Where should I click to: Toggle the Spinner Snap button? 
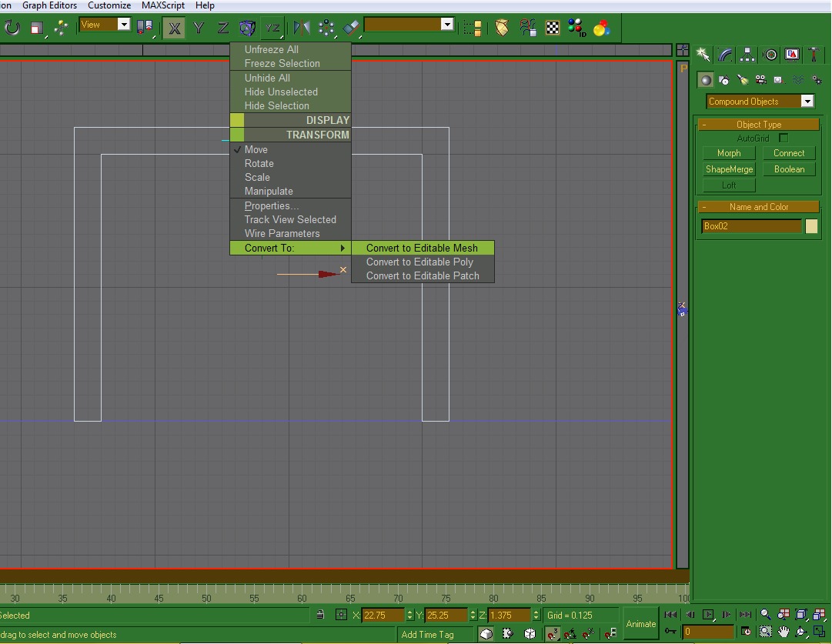click(x=610, y=633)
